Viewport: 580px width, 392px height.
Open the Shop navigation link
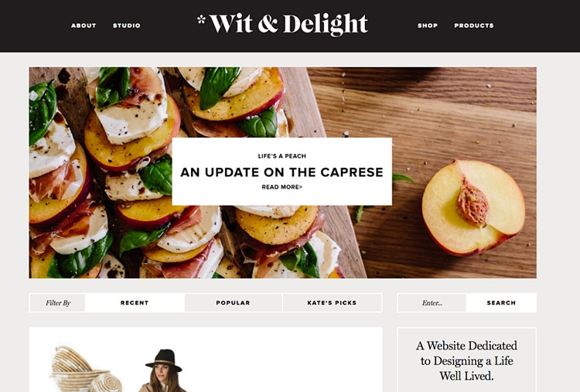(x=428, y=26)
